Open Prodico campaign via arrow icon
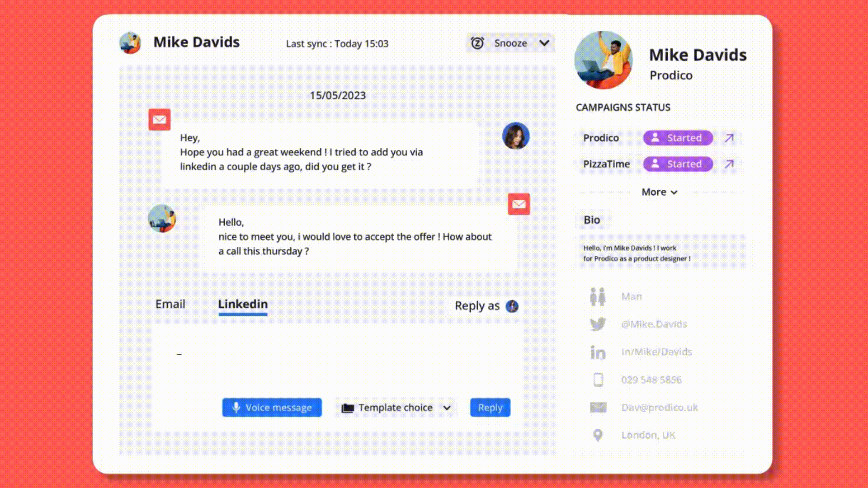868x488 pixels. click(x=729, y=138)
